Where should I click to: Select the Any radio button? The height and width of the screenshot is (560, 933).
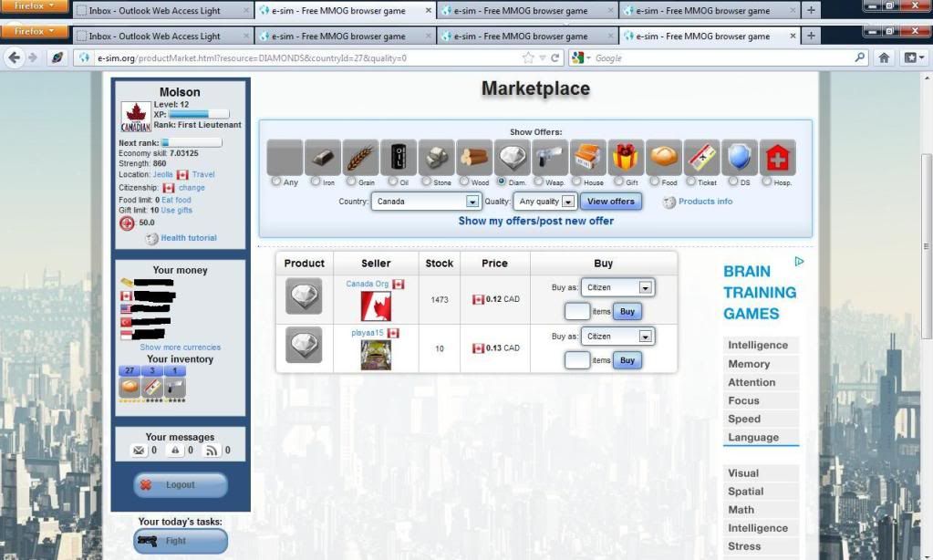point(276,181)
